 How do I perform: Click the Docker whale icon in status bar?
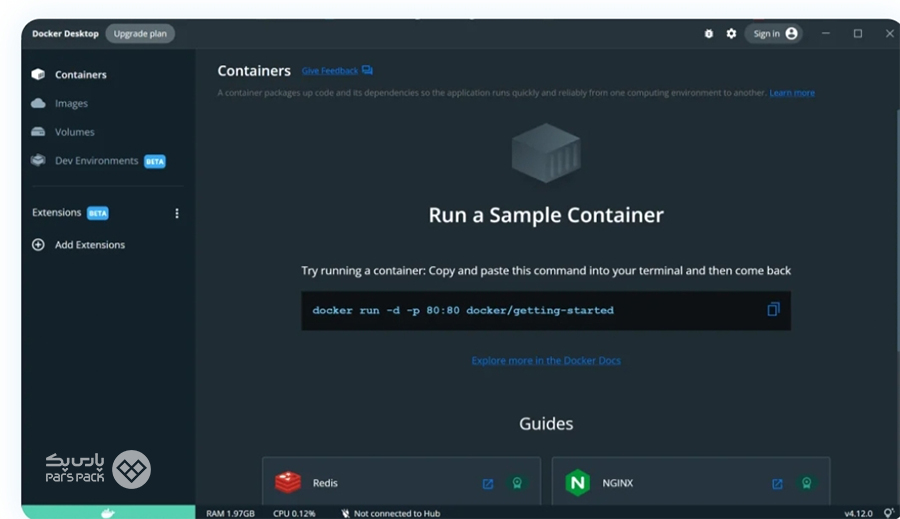(x=108, y=513)
